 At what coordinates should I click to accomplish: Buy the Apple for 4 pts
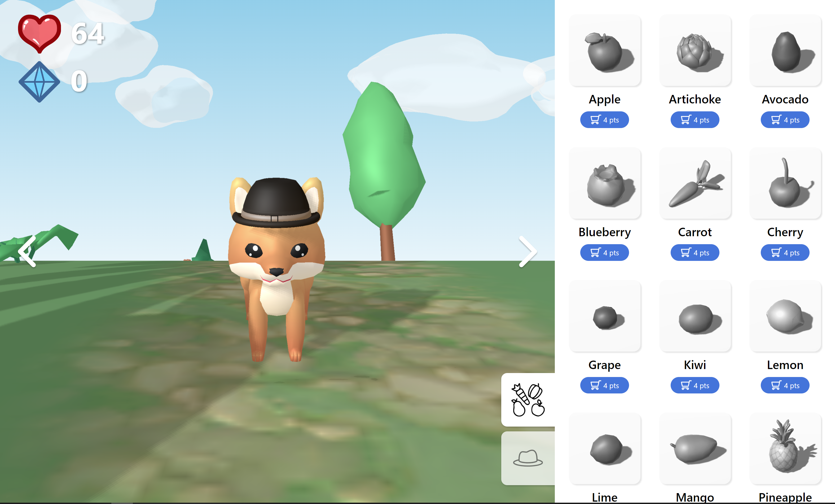(x=605, y=120)
